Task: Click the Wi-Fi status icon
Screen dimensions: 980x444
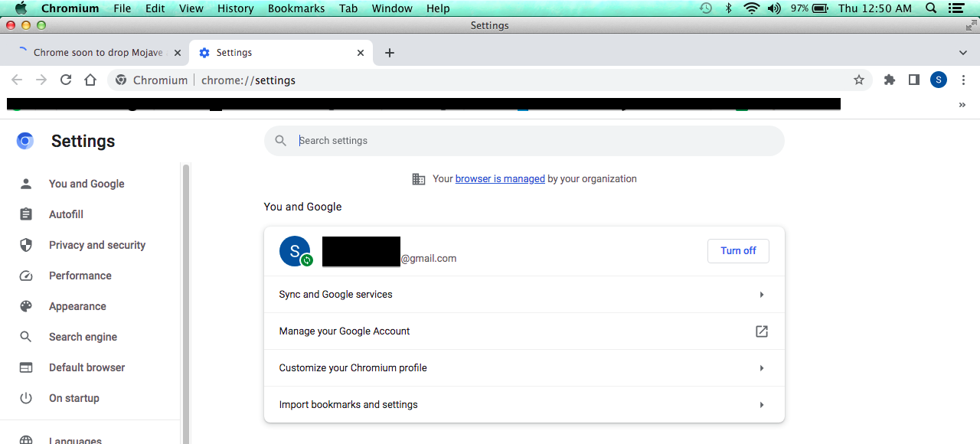Action: coord(752,8)
